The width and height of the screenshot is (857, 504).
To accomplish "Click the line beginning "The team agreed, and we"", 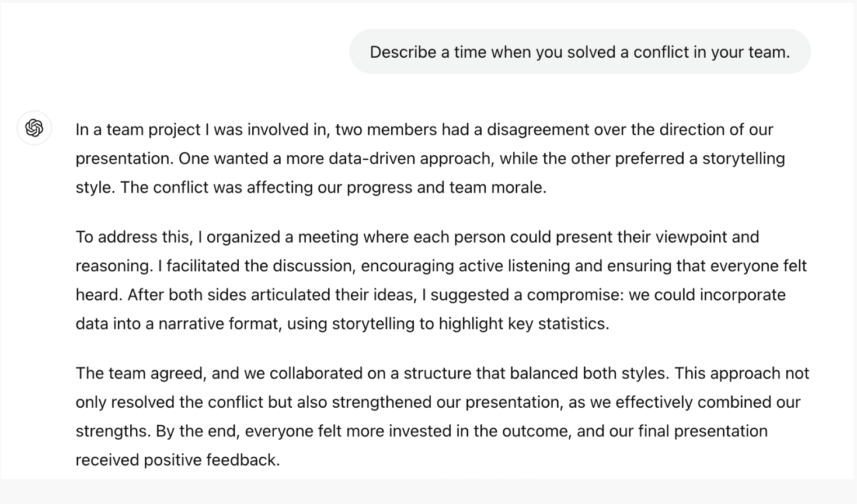I will 443,373.
